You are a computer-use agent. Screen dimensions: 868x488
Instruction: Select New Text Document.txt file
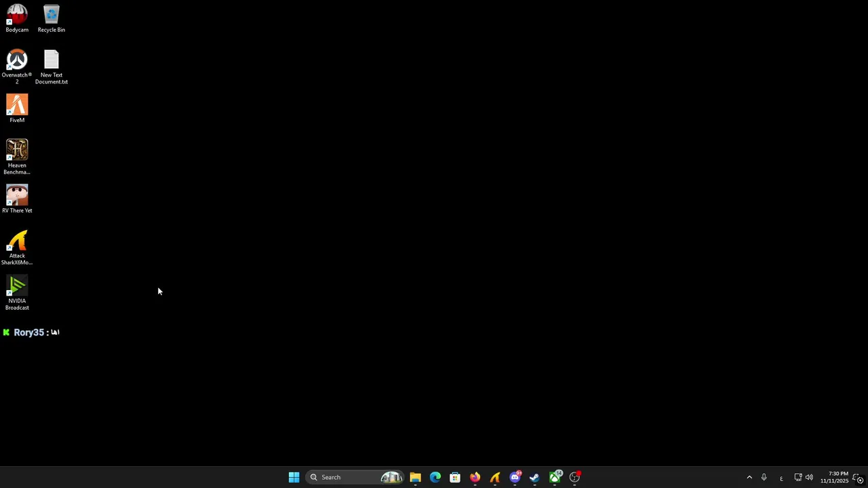52,66
